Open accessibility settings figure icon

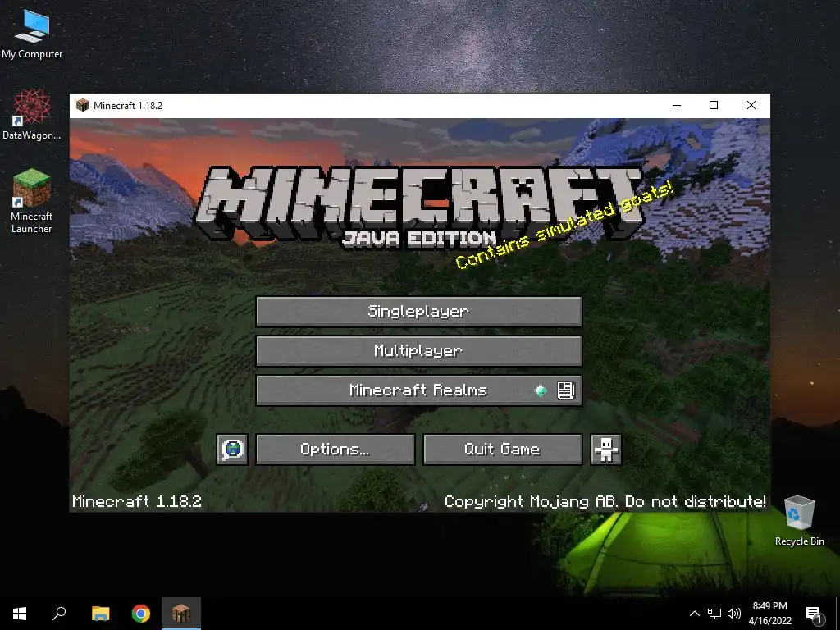point(606,449)
